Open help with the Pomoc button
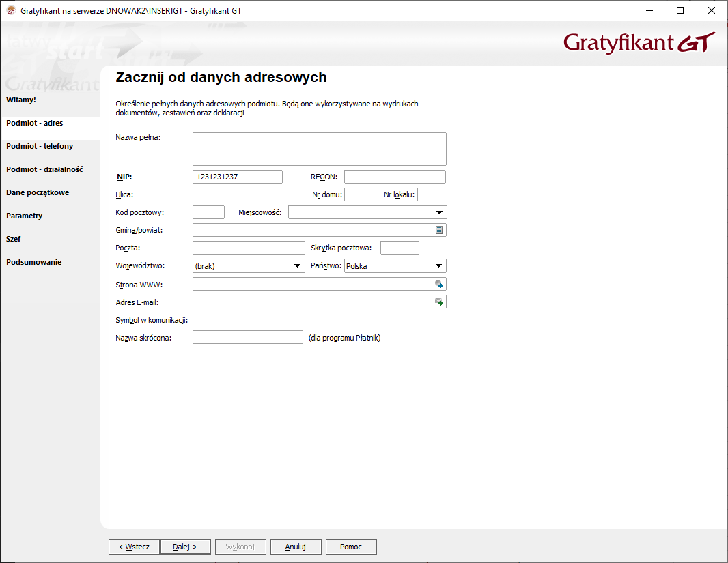728x563 pixels. click(351, 547)
